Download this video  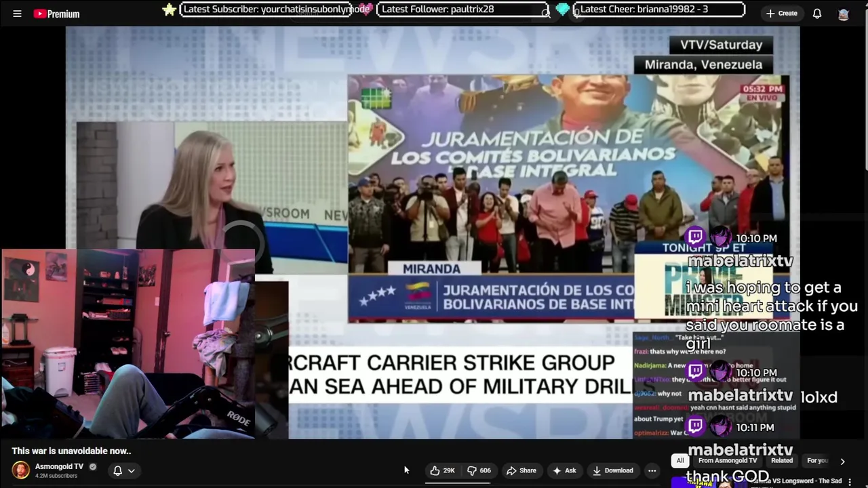[612, 470]
